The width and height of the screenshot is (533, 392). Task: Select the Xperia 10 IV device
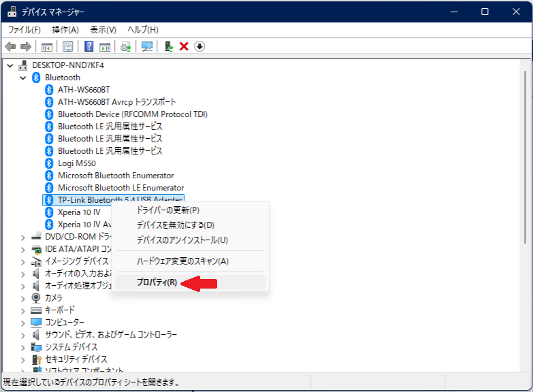point(79,212)
